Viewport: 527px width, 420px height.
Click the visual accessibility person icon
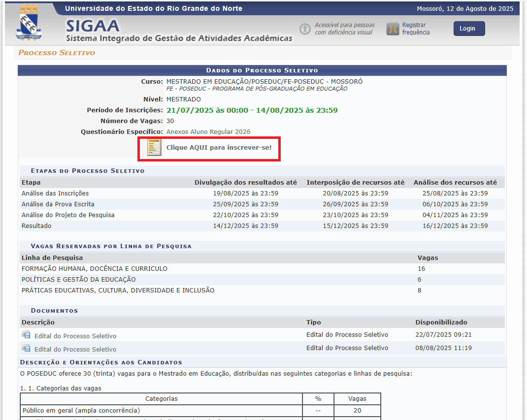(305, 29)
